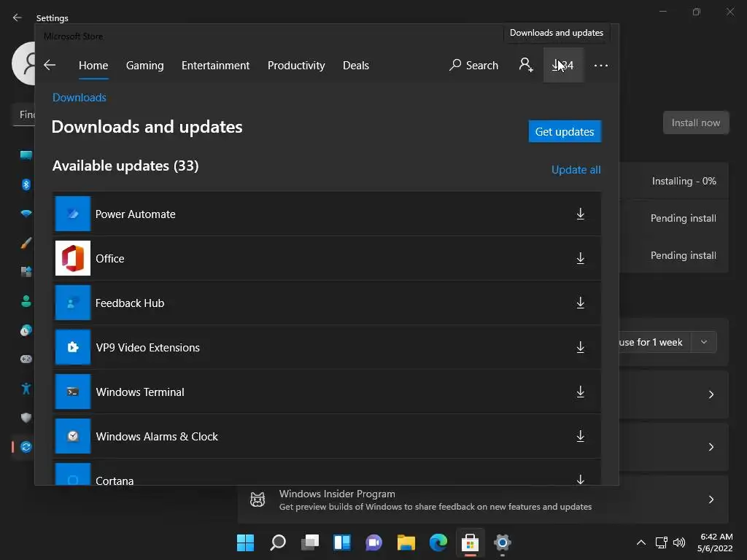
Task: Open the See more three-dots menu
Action: 601,65
